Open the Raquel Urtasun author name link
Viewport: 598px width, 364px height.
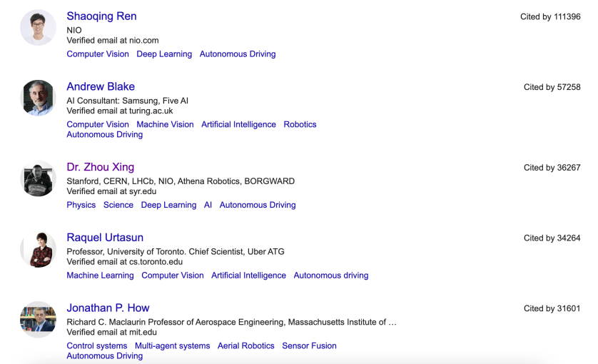tap(105, 238)
